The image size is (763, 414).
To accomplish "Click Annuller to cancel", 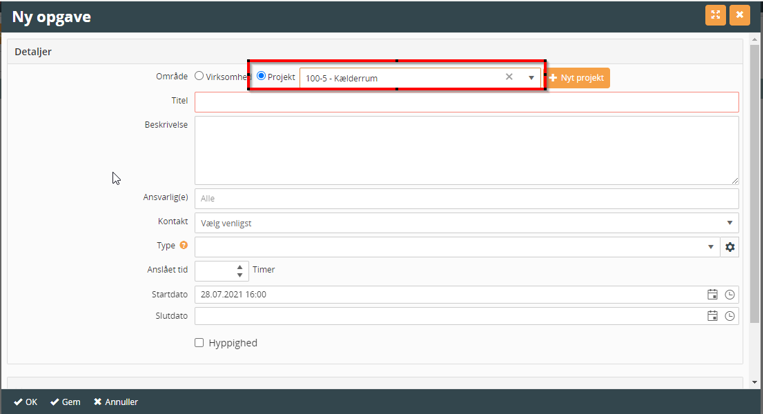I will click(x=115, y=402).
